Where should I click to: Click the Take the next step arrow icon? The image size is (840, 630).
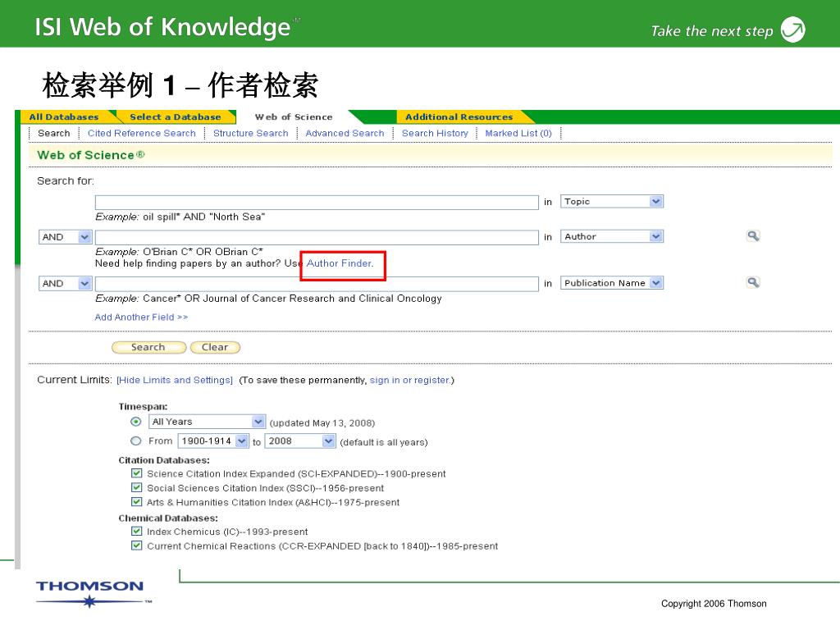click(792, 30)
